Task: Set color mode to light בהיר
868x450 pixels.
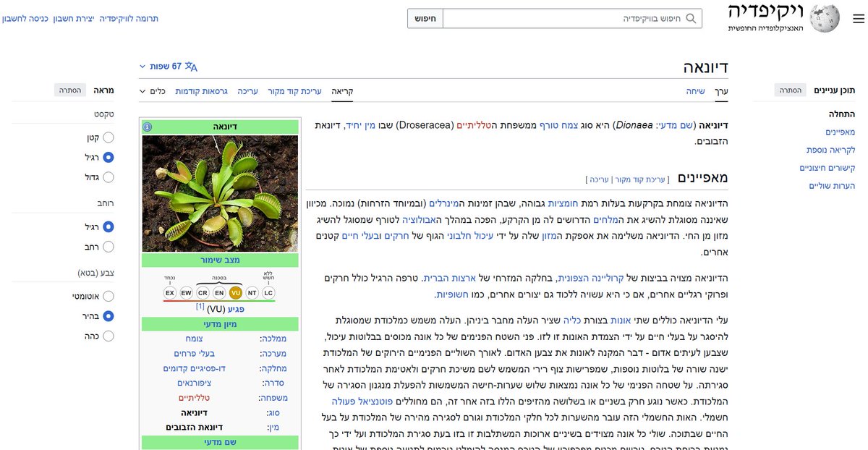Action: click(x=109, y=316)
